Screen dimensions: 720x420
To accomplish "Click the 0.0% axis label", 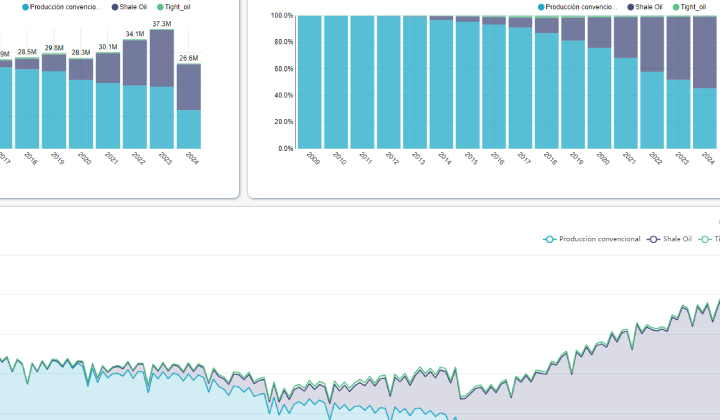I will [286, 149].
